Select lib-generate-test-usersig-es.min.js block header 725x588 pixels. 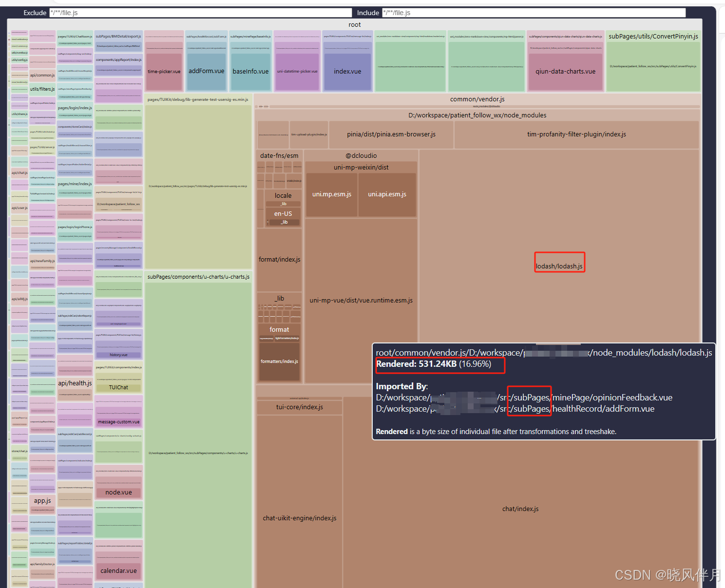click(198, 99)
